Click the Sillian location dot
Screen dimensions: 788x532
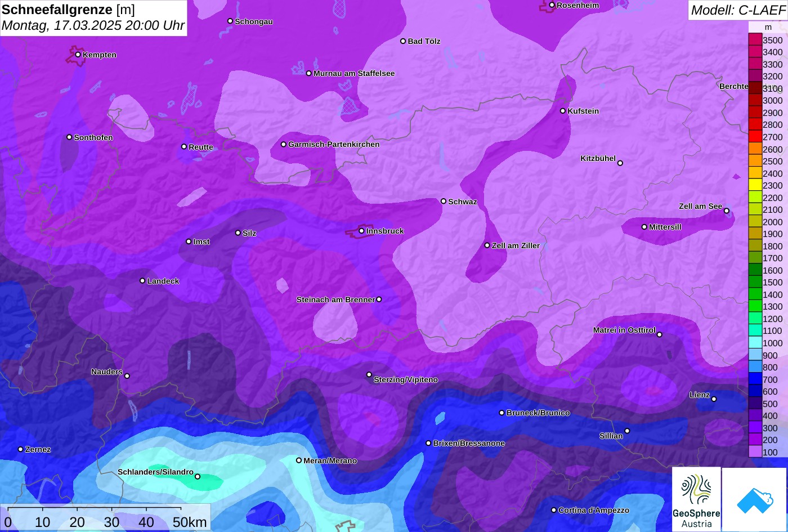pyautogui.click(x=626, y=431)
